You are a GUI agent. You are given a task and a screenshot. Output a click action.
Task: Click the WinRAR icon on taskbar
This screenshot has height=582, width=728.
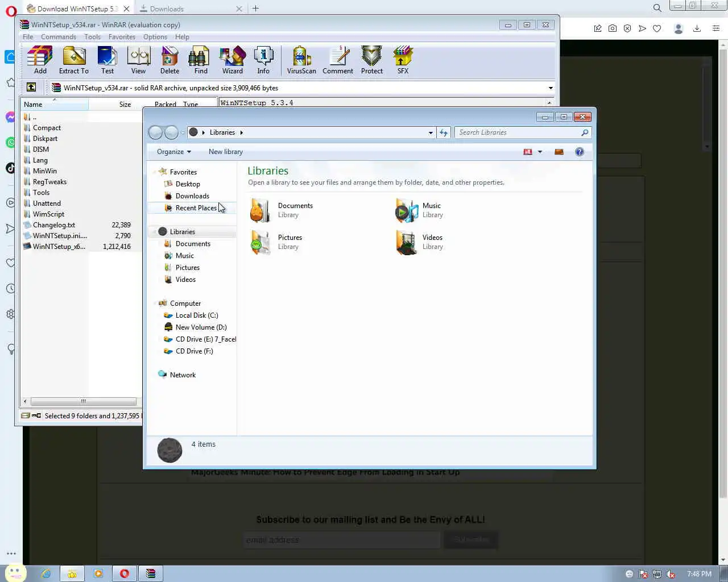151,573
